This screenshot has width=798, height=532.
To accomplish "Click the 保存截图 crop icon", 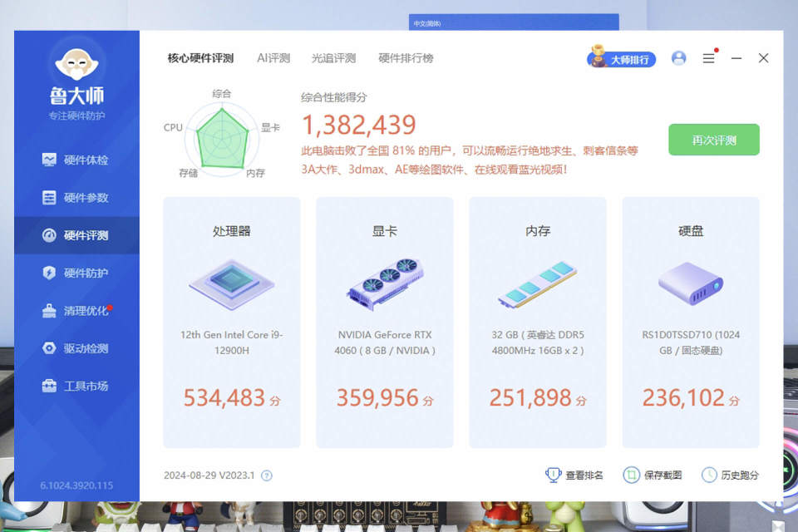I will coord(631,475).
